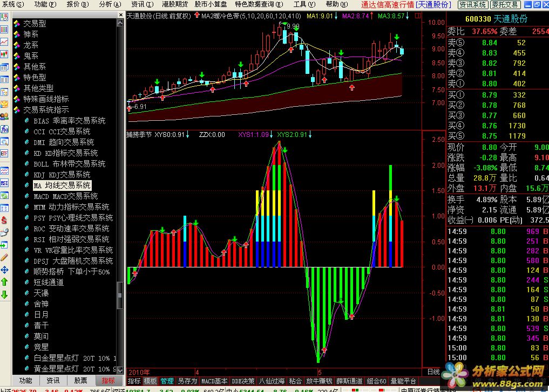Select 黄金星星点灯 in the indicator tree
The image size is (549, 392).
tap(74, 369)
